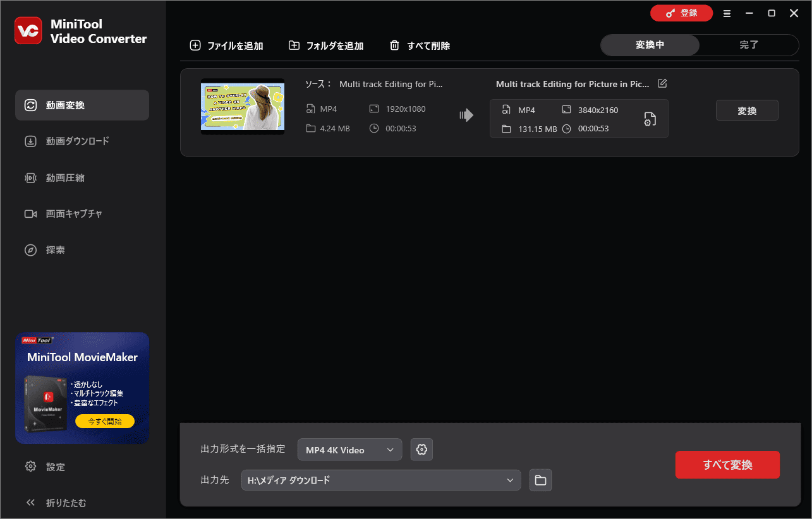Screen dimensions: 812x519
Task: Maximize the Video Converter window
Action: tap(772, 13)
